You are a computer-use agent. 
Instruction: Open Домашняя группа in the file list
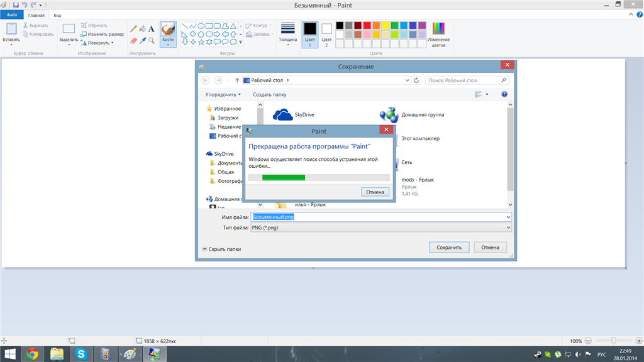(411, 115)
